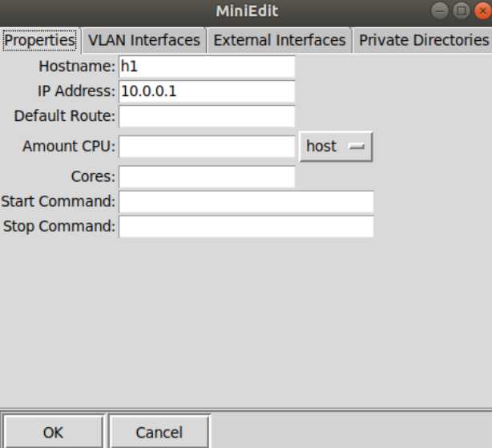Click the empty Default Route field
Screen dimensions: 492x448
tap(207, 116)
